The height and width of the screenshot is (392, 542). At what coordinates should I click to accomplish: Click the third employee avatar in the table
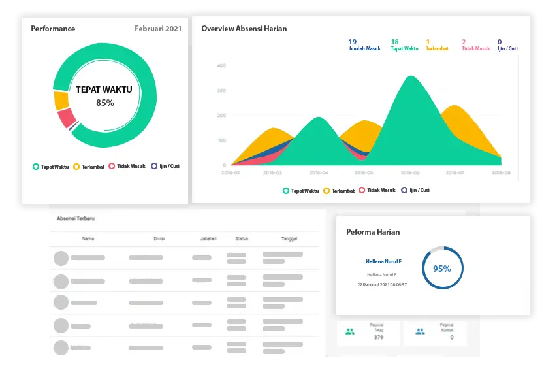pyautogui.click(x=61, y=302)
